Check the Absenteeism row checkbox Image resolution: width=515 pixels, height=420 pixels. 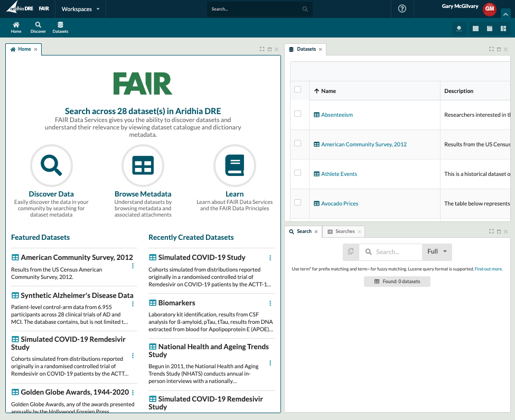click(297, 114)
